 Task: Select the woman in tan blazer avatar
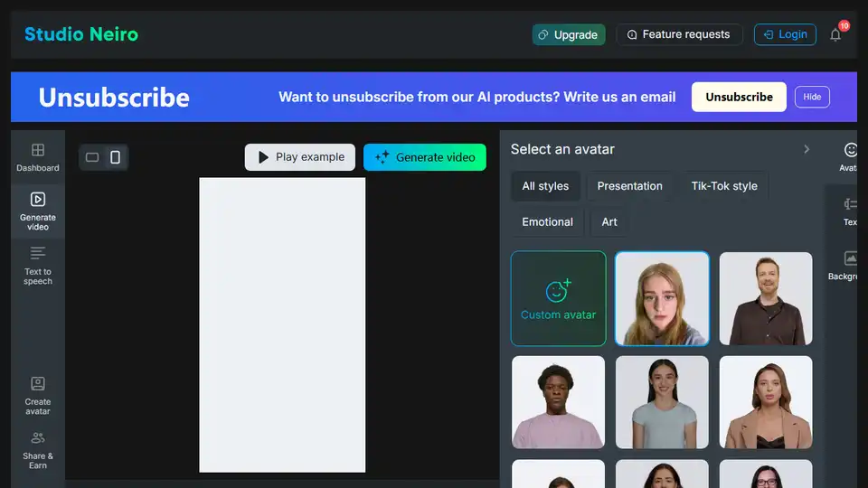[x=766, y=402]
